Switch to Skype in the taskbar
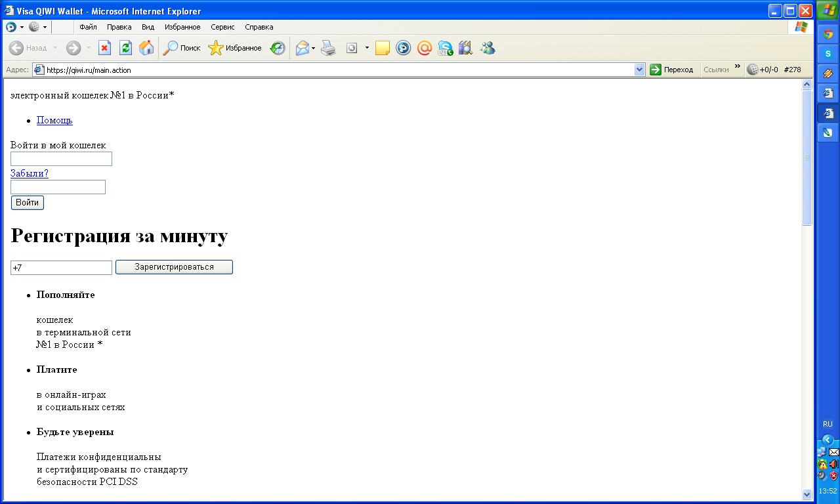840x504 pixels. point(828,54)
